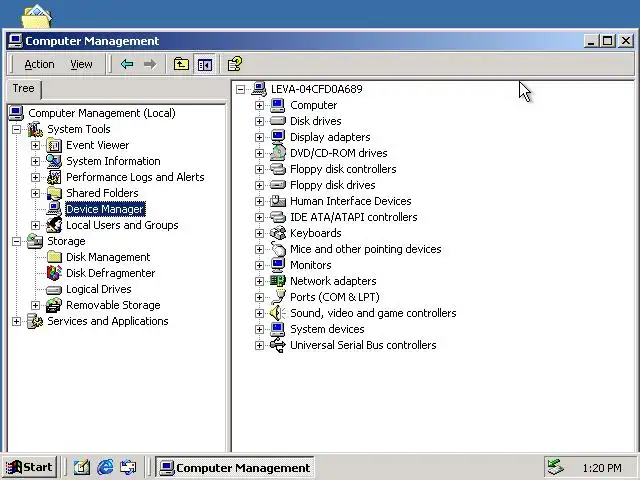The width and height of the screenshot is (640, 480).
Task: Open the Action menu
Action: tap(39, 64)
